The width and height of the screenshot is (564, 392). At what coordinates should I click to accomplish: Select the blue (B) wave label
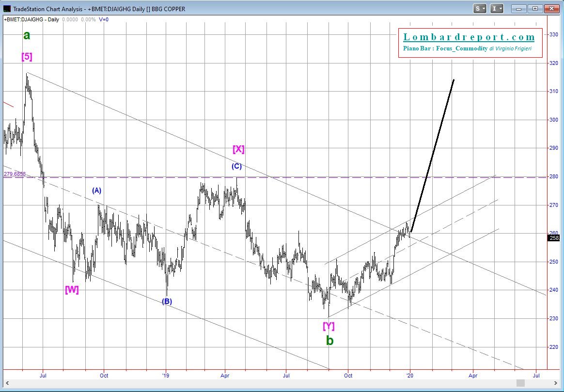(167, 301)
